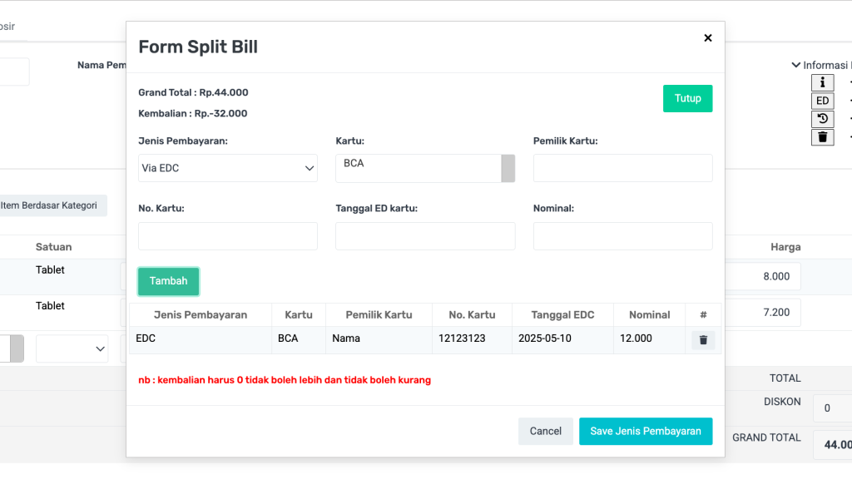Click the Nominal input field
Image resolution: width=852 pixels, height=504 pixels.
tap(622, 236)
